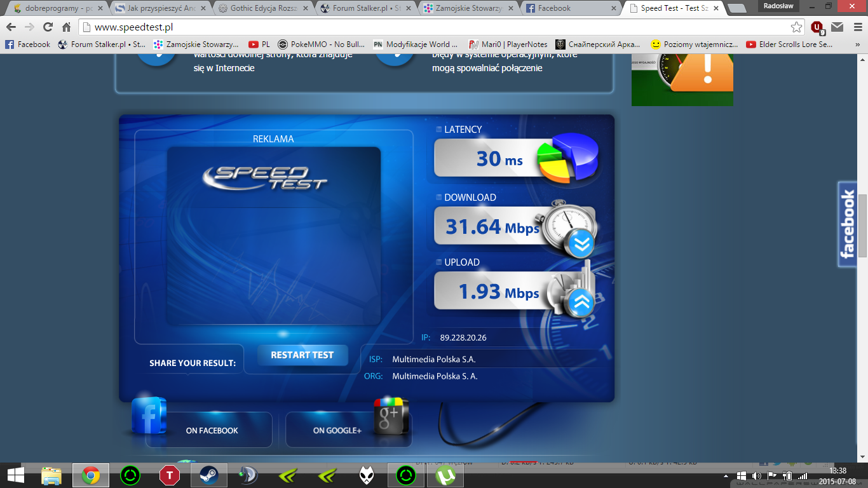The image size is (868, 488).
Task: Open the Modyfikacje World bookmark
Action: coord(416,44)
